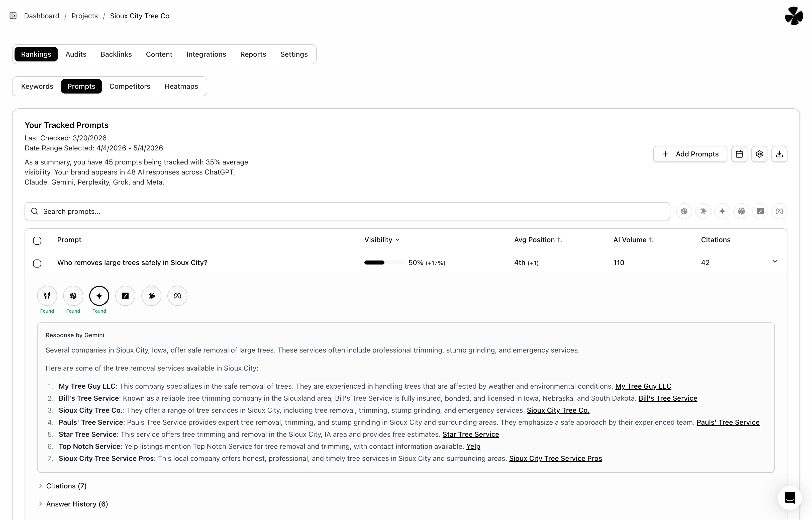Open prompt settings gear icon
812x520 pixels.
(x=759, y=154)
